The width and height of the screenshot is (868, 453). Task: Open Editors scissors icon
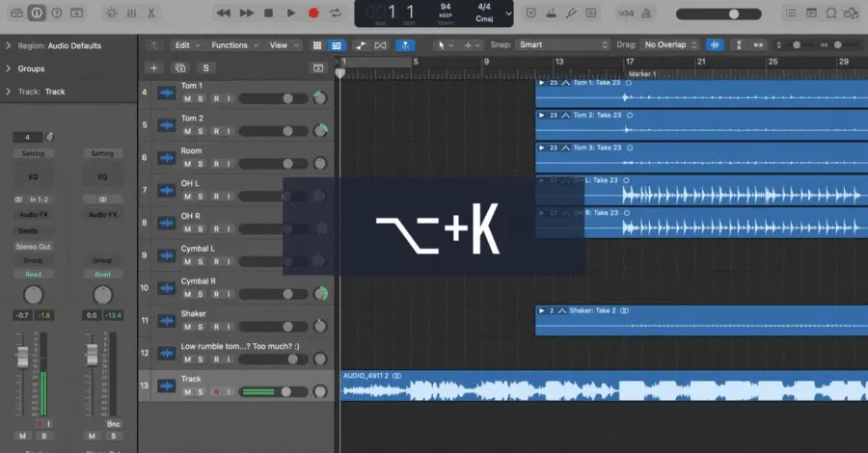(151, 13)
